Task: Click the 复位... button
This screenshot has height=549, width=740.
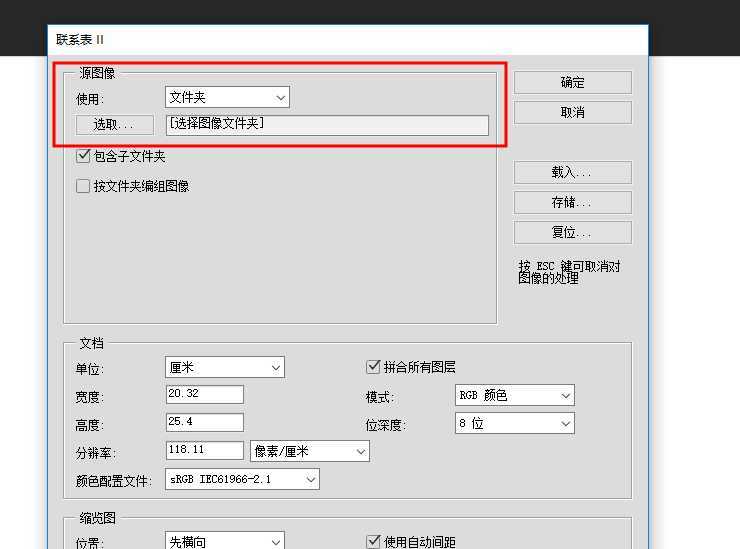Action: tap(572, 232)
